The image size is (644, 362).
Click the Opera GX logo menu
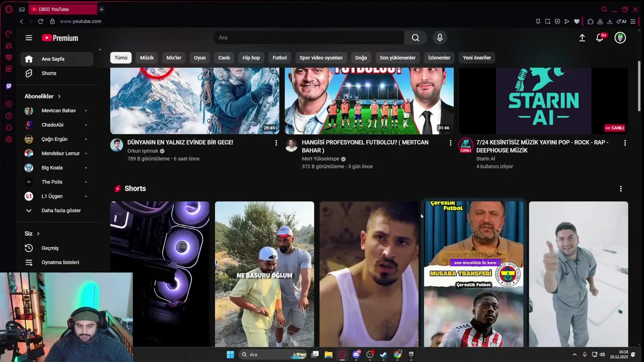click(x=8, y=9)
